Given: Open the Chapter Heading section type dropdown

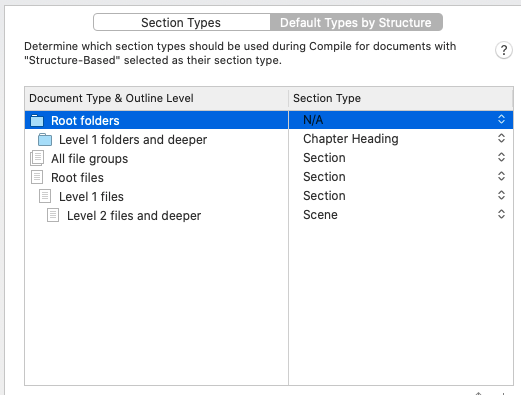Looking at the screenshot, I should (501, 138).
